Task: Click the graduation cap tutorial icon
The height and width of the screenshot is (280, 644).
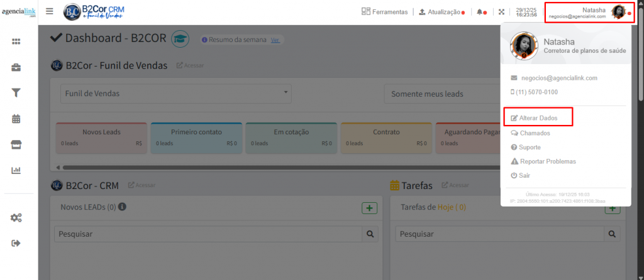Action: click(180, 39)
